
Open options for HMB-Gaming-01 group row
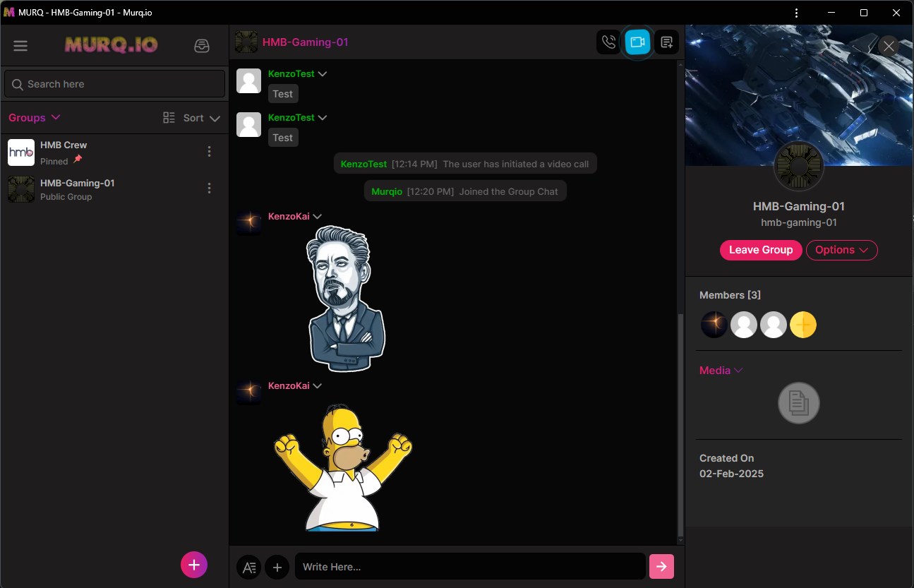[x=209, y=188]
